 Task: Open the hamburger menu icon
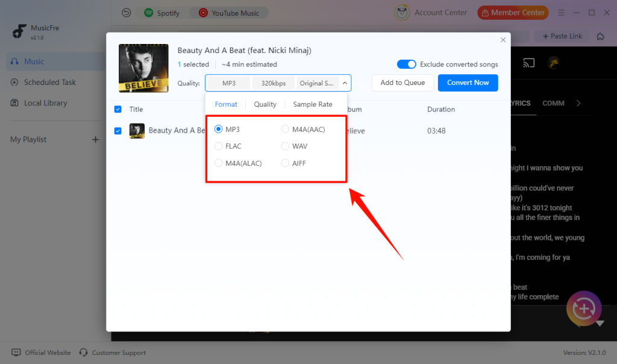point(562,13)
